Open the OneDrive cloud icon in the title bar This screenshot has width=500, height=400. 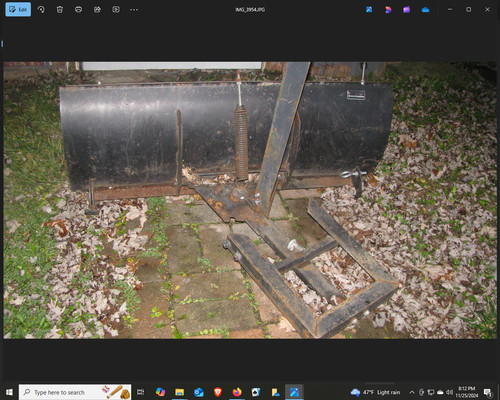point(425,10)
